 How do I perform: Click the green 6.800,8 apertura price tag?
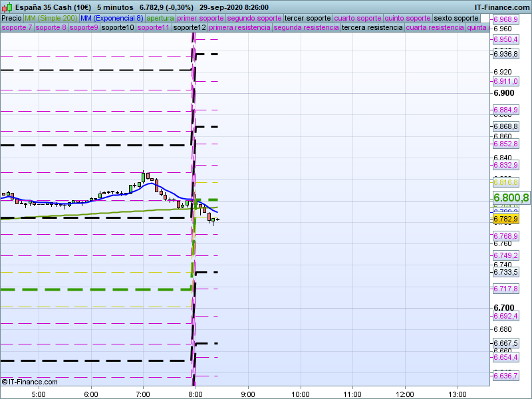[x=511, y=198]
